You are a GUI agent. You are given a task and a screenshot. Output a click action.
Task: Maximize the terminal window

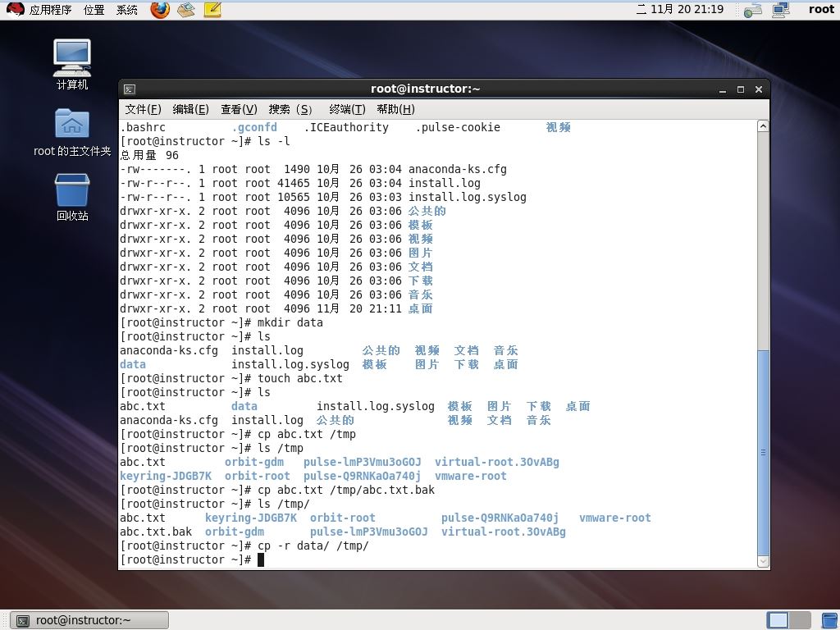741,89
